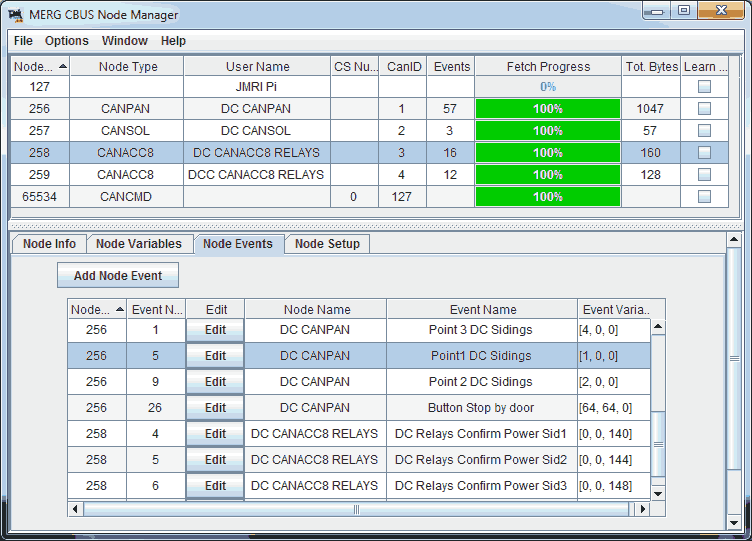This screenshot has width=752, height=541.
Task: Open the Help menu
Action: 173,41
